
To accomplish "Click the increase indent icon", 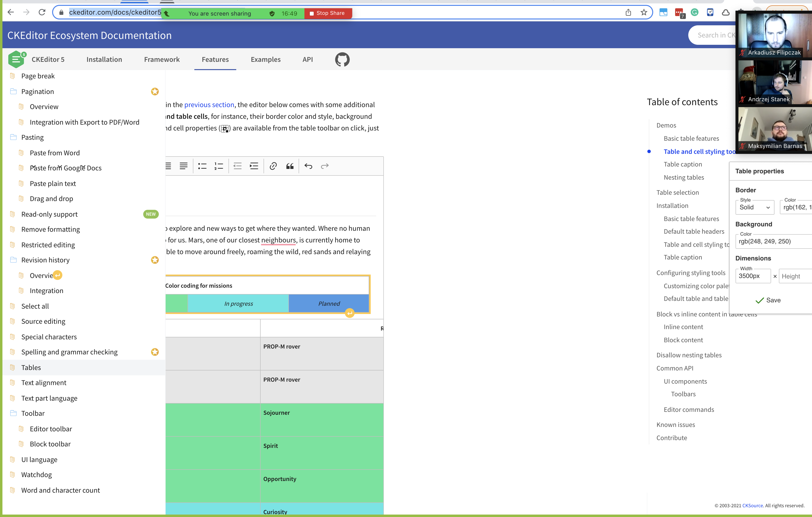I will point(254,166).
